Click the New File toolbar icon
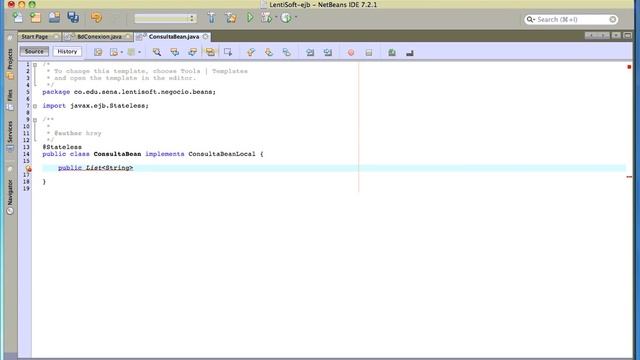Image resolution: width=640 pixels, height=360 pixels. click(18, 18)
